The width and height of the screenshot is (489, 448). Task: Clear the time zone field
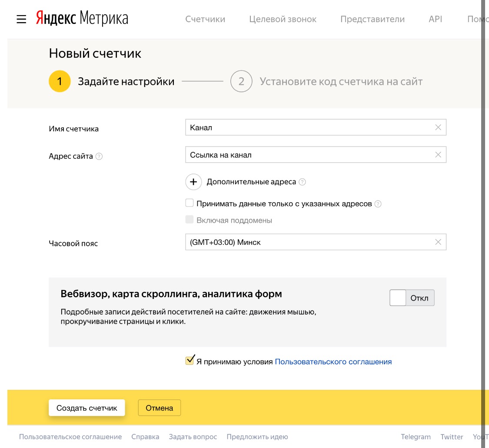point(438,242)
